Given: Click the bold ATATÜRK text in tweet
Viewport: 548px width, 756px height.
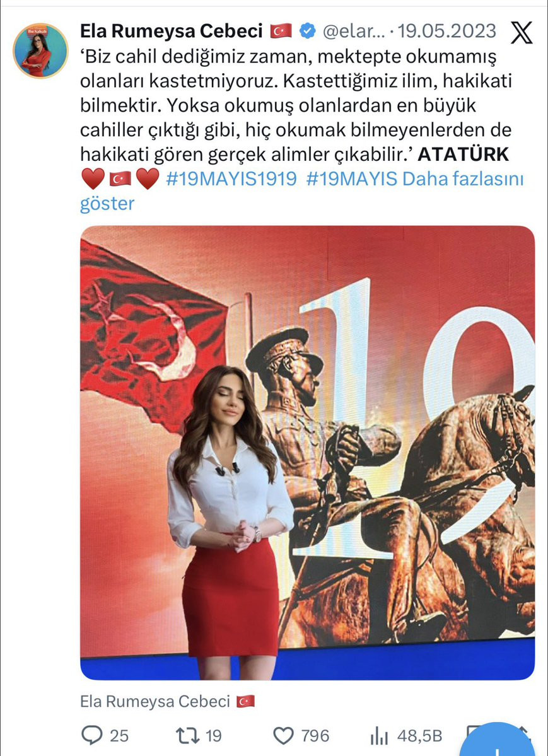Looking at the screenshot, I should click(x=463, y=154).
